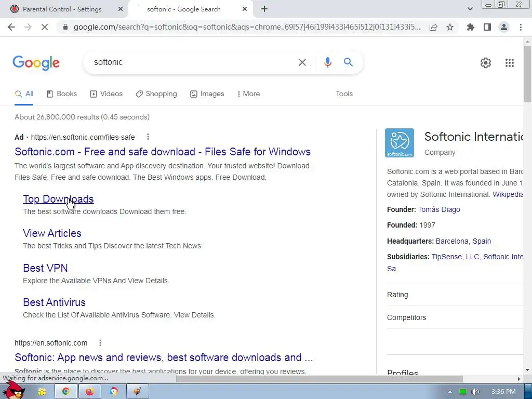Click the en.softonic.com/files-safe ad URL

83,137
